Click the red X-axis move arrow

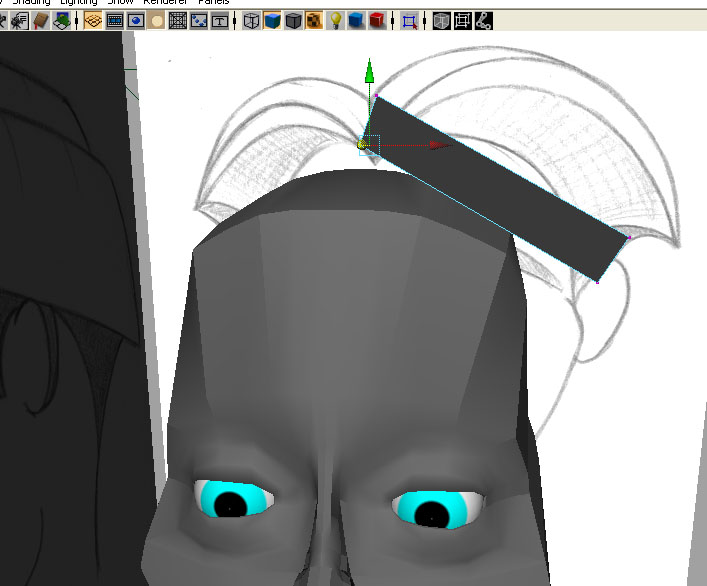click(x=440, y=145)
